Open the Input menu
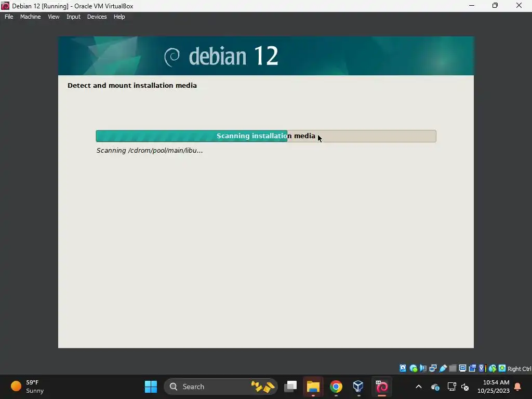 [73, 17]
